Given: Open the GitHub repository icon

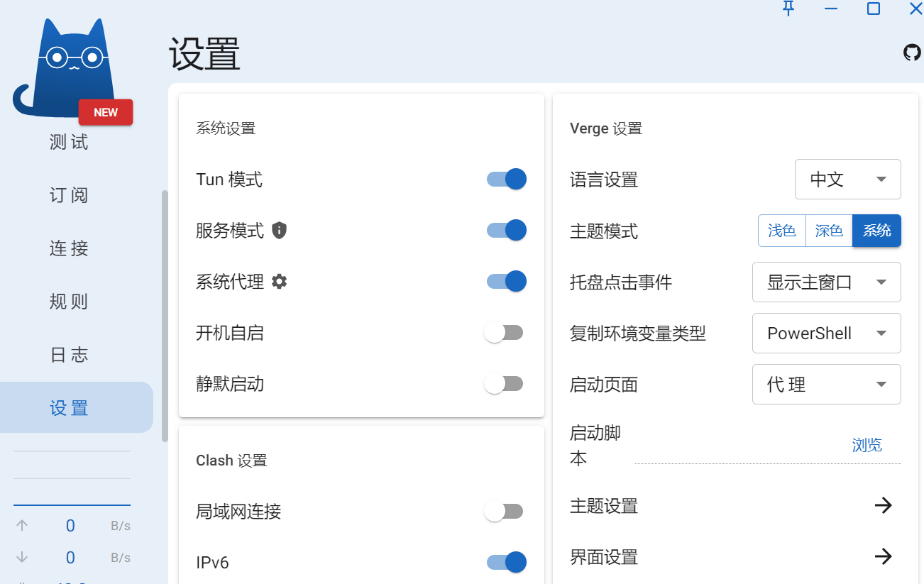Looking at the screenshot, I should [x=912, y=53].
